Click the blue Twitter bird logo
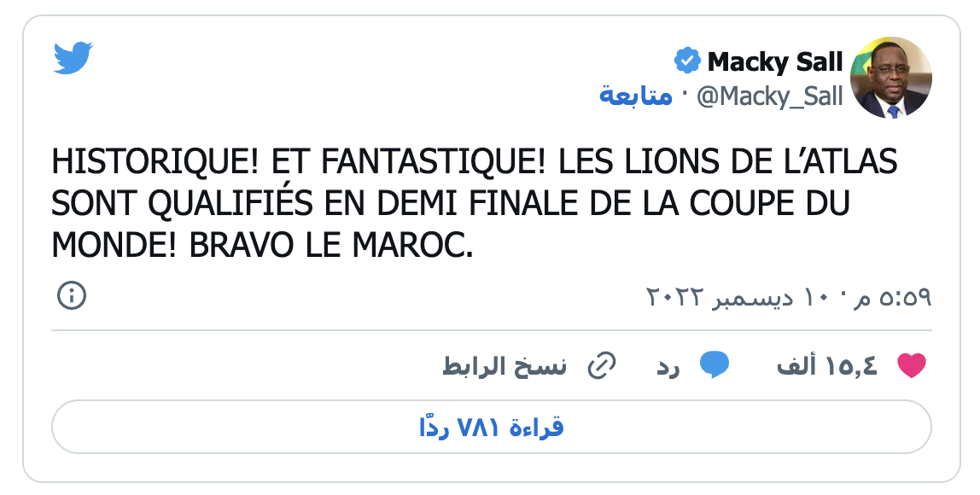Screen dimensions: 980x495 click(73, 58)
